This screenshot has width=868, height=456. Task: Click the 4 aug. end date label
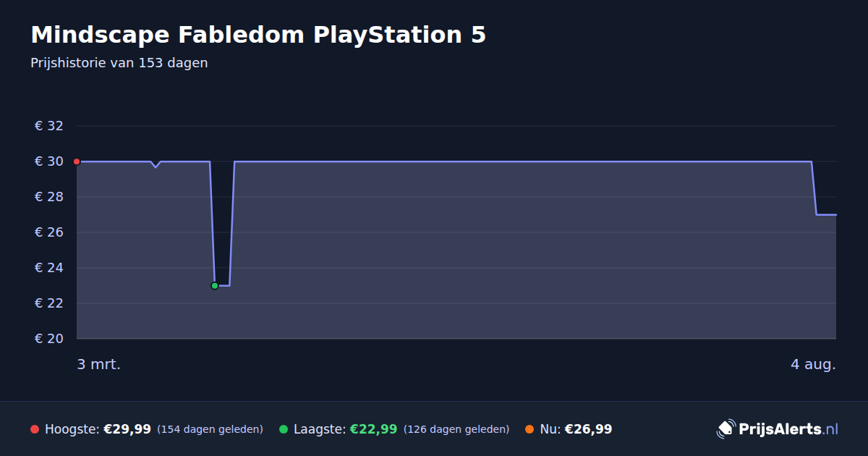[813, 365]
